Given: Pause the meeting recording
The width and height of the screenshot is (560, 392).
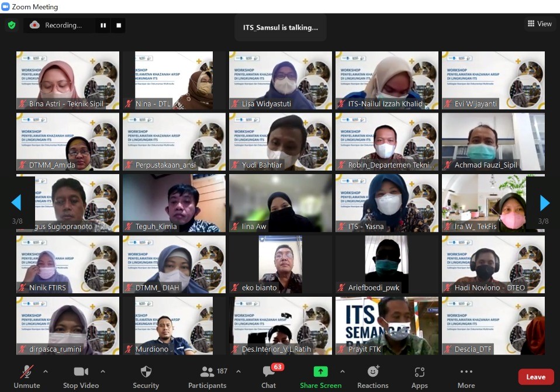Looking at the screenshot, I should 103,25.
